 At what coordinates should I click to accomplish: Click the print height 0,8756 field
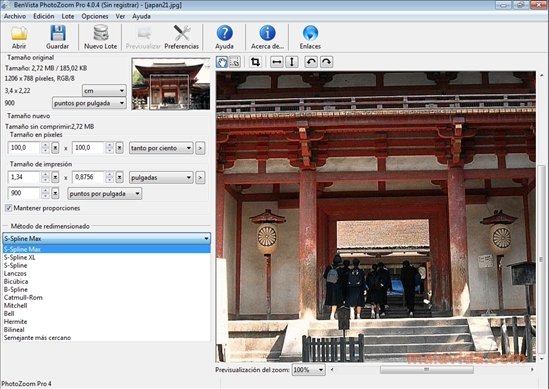(x=89, y=177)
